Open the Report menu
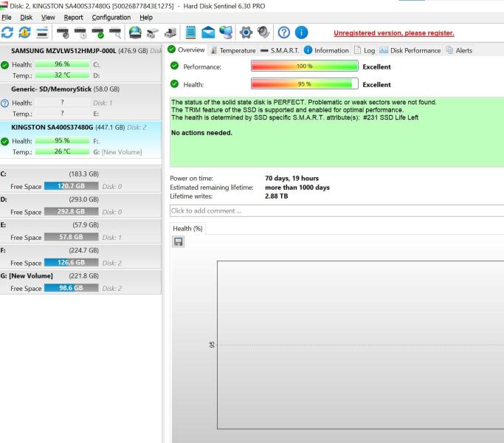This screenshot has width=504, height=443. (74, 17)
